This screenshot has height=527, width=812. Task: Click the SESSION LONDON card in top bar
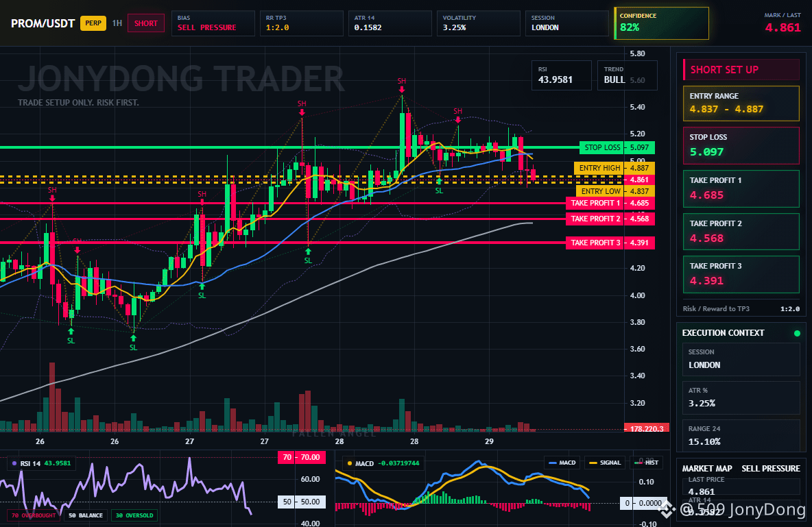(x=568, y=23)
